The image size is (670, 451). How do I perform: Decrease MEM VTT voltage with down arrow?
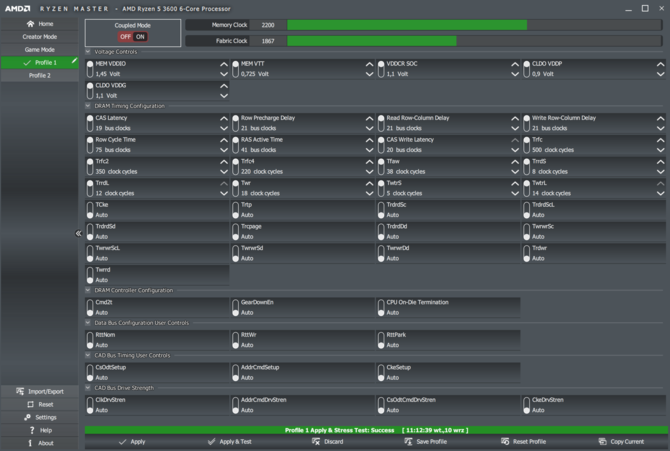[x=370, y=74]
